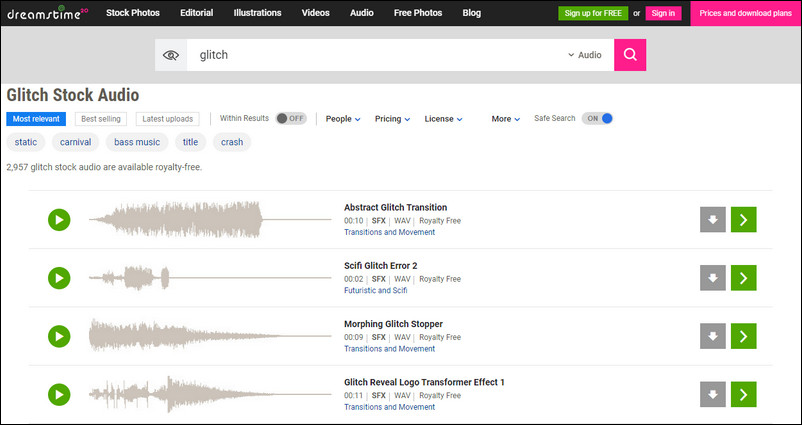This screenshot has height=425, width=802.
Task: Open Morphing Glitch Stopper green chevron
Action: point(744,337)
